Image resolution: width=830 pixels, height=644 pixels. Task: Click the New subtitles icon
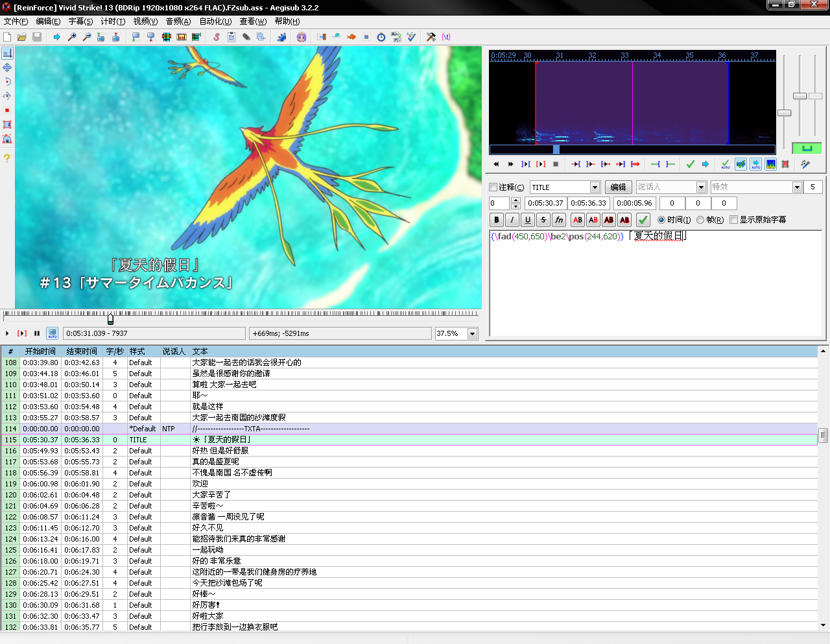(x=7, y=37)
